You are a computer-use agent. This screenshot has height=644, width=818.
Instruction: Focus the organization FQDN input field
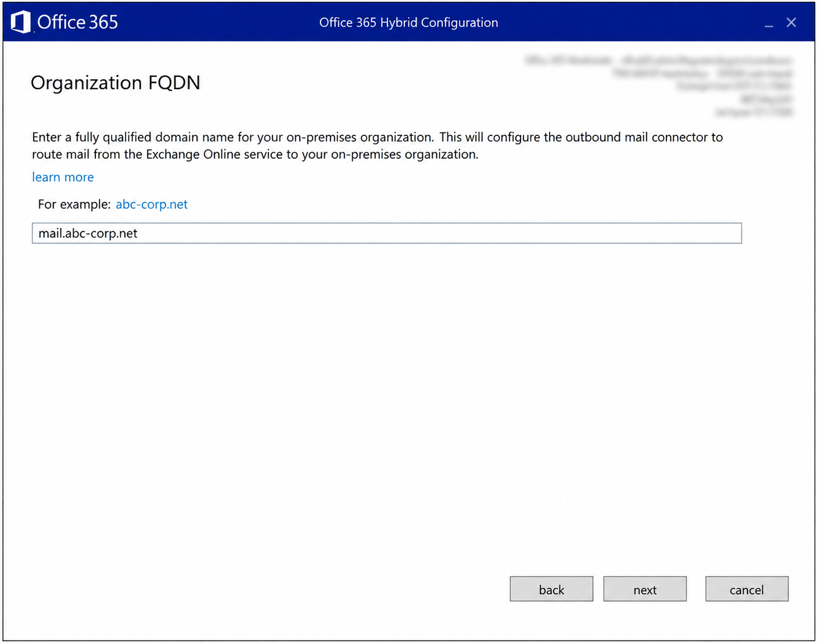[386, 233]
